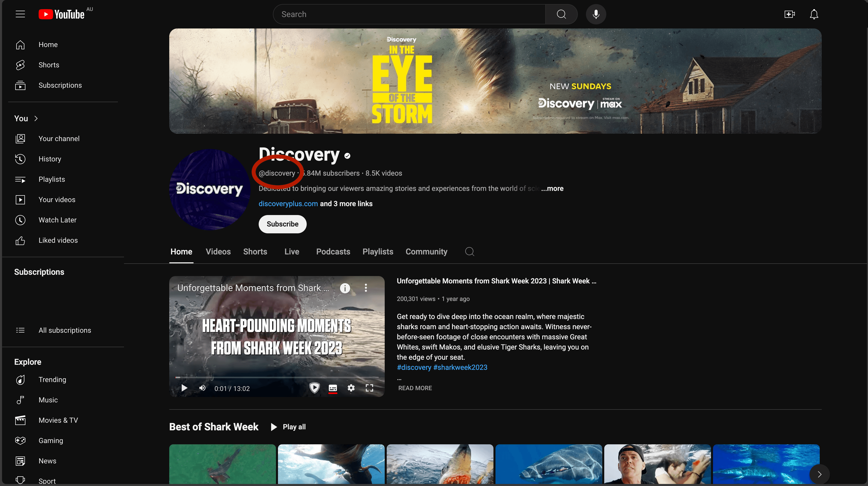Show the 'and 3 more links' list

coord(346,204)
